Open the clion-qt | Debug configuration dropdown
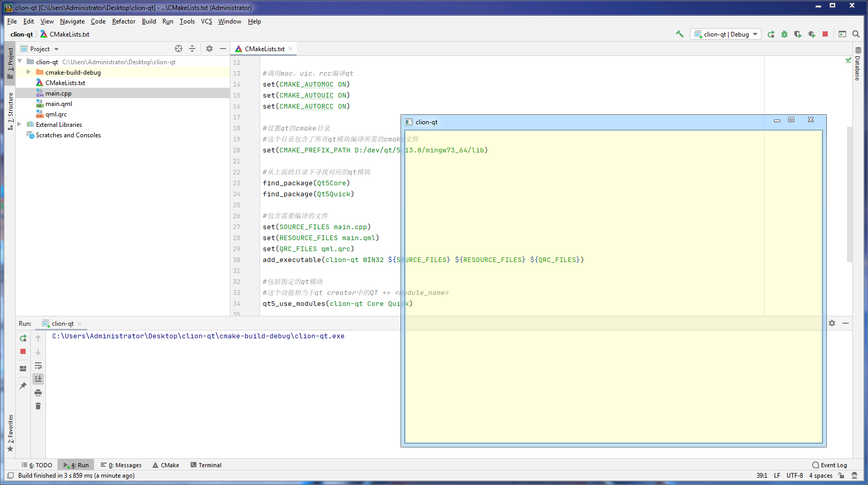 click(725, 34)
